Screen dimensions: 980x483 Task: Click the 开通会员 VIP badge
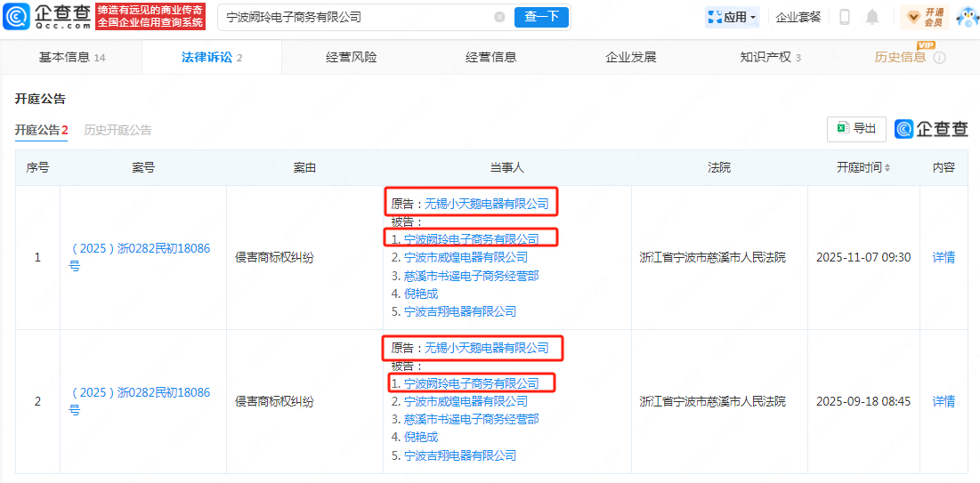(925, 17)
